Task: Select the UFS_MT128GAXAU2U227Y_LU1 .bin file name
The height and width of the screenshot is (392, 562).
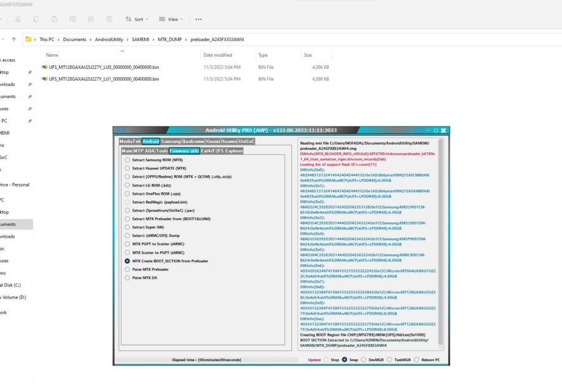Action: coord(104,79)
